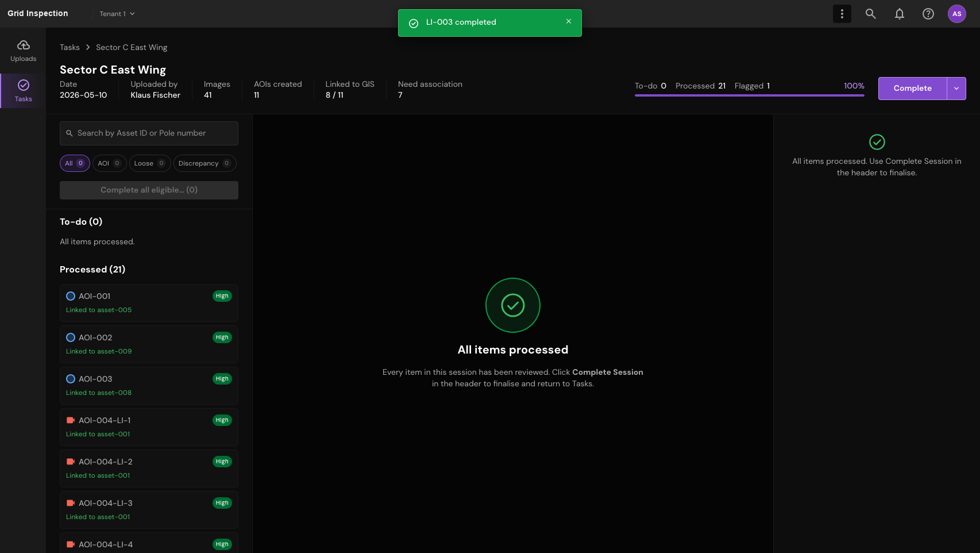The height and width of the screenshot is (553, 980).
Task: Click the red camera icon for AOI-004-LI-1
Action: tap(71, 420)
